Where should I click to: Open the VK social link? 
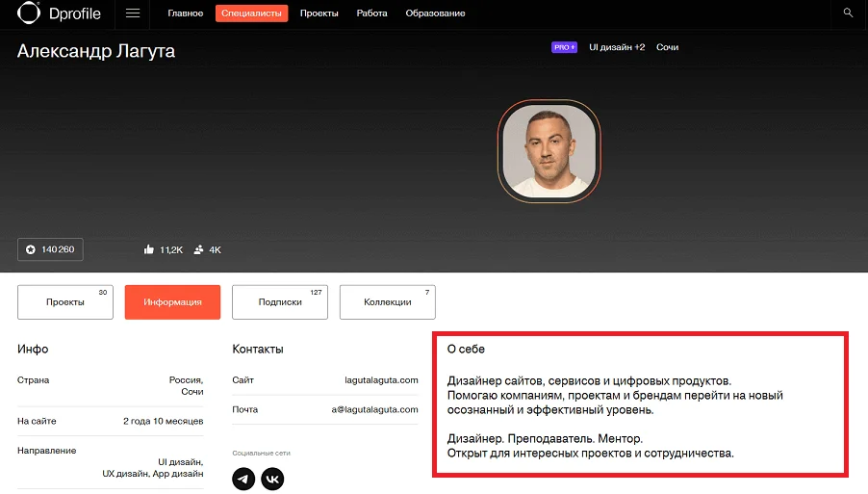272,479
